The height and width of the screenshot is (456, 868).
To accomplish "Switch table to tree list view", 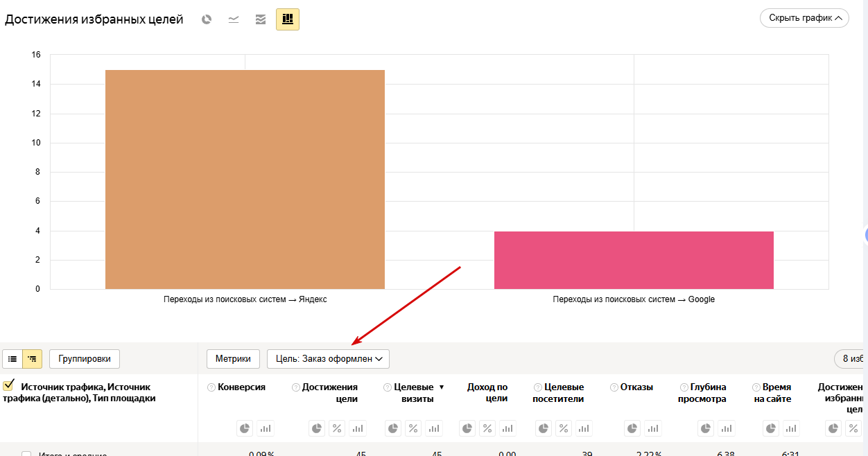I will pyautogui.click(x=32, y=359).
